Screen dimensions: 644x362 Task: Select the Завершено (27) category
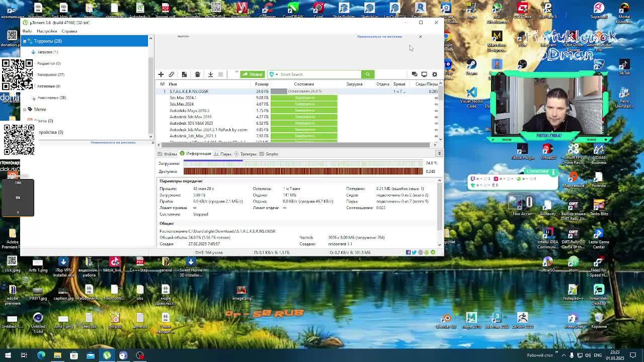pos(50,74)
